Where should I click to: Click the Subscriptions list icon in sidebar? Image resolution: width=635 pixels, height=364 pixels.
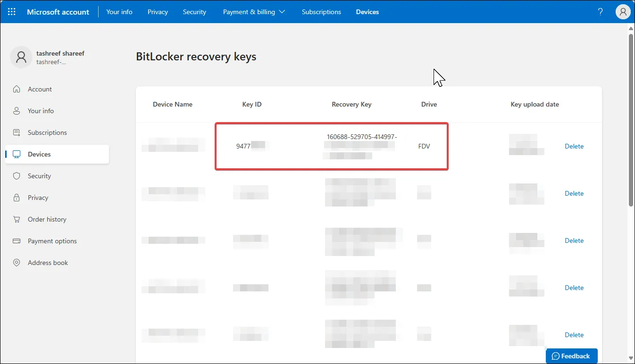16,132
